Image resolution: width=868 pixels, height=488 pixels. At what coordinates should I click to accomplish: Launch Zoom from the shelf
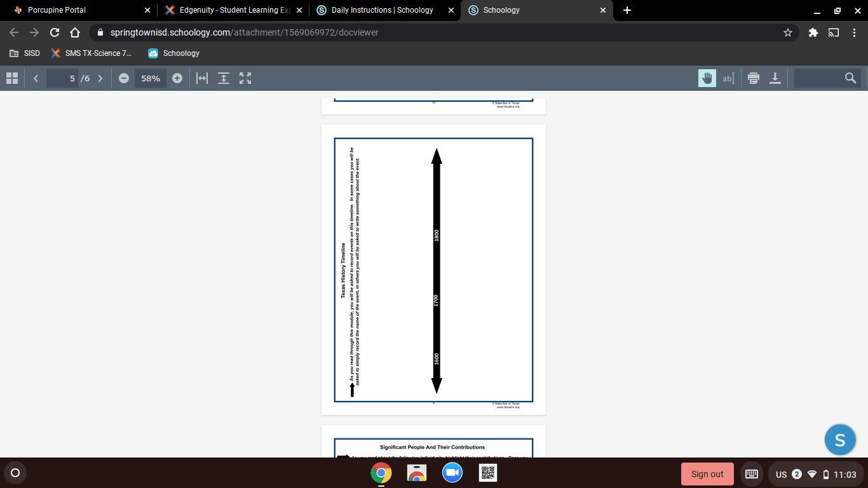tap(452, 473)
